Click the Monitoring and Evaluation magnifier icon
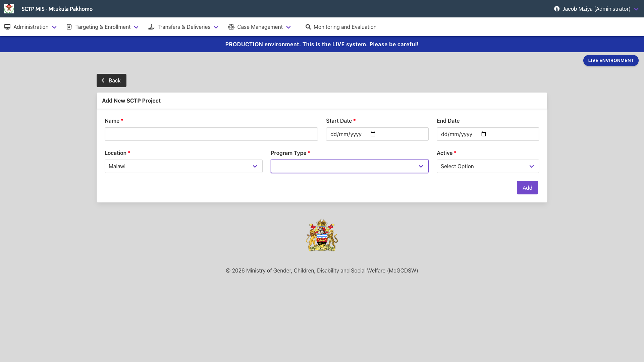 tap(308, 27)
